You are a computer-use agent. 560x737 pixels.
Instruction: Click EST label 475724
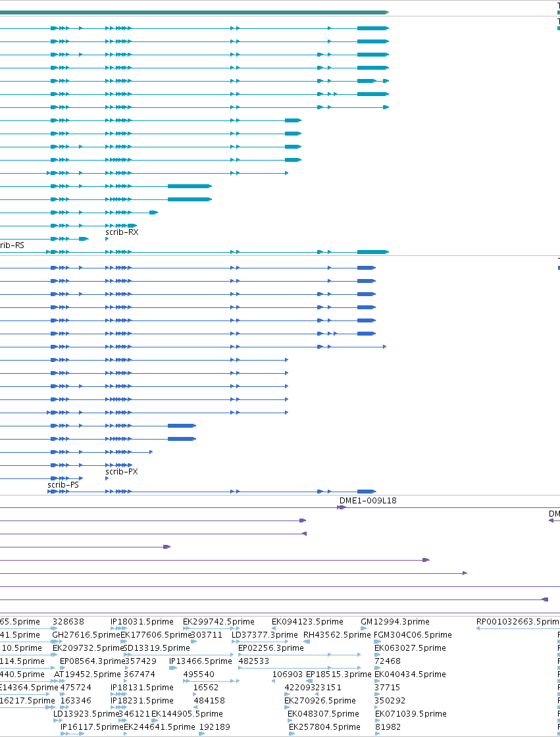(x=76, y=688)
